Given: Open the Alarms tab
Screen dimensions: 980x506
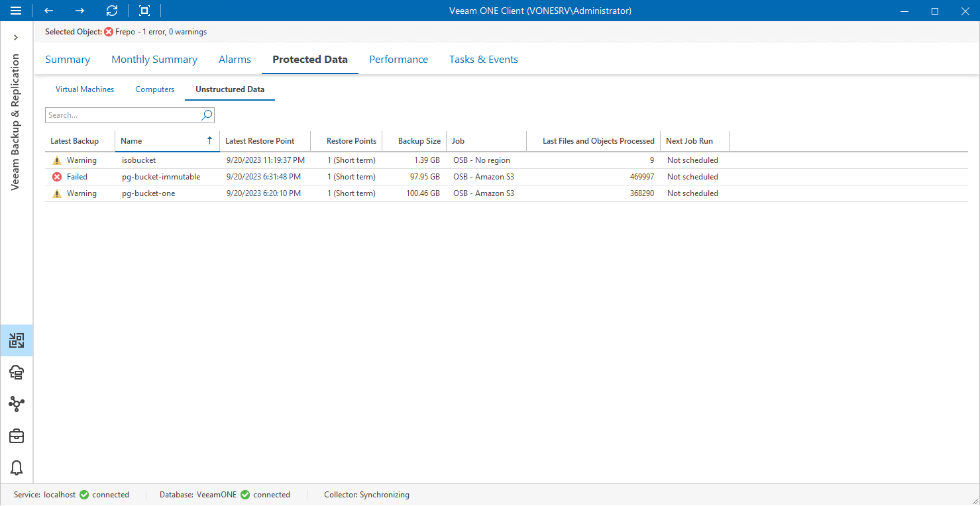Looking at the screenshot, I should [x=235, y=60].
